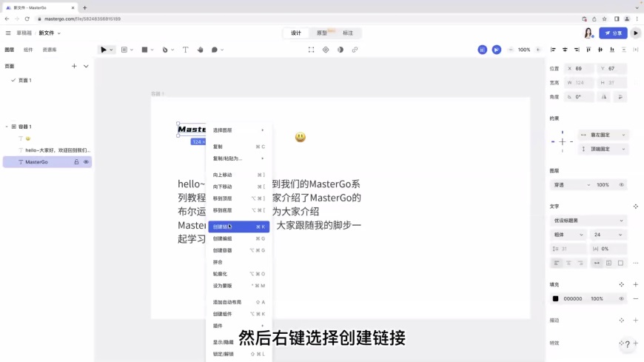Open the vertical constraint 顶端固定 dropdown

tap(603, 149)
